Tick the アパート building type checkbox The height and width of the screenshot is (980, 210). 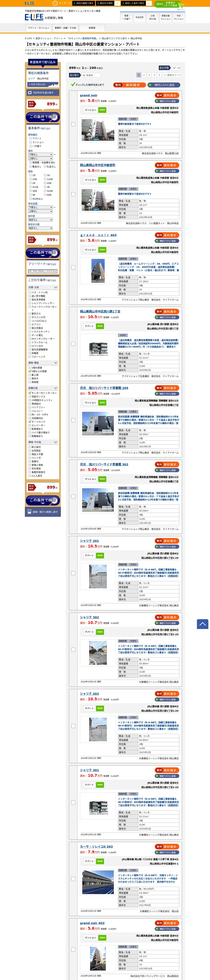(x=30, y=139)
